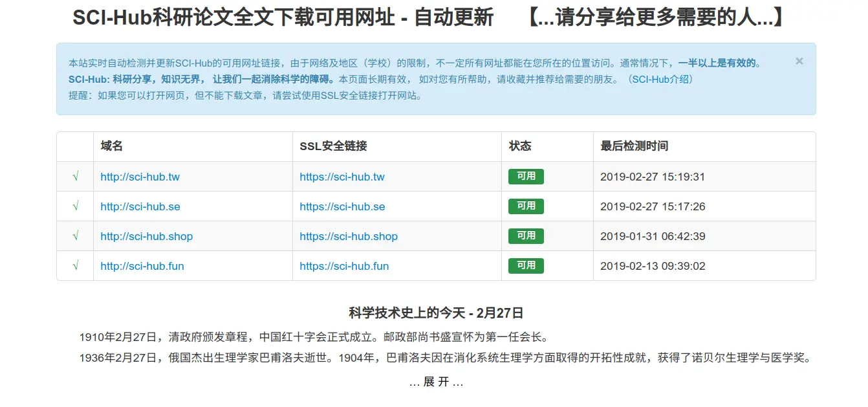Click the green check mark for sci-hub.shop
The image size is (868, 407).
[x=76, y=236]
